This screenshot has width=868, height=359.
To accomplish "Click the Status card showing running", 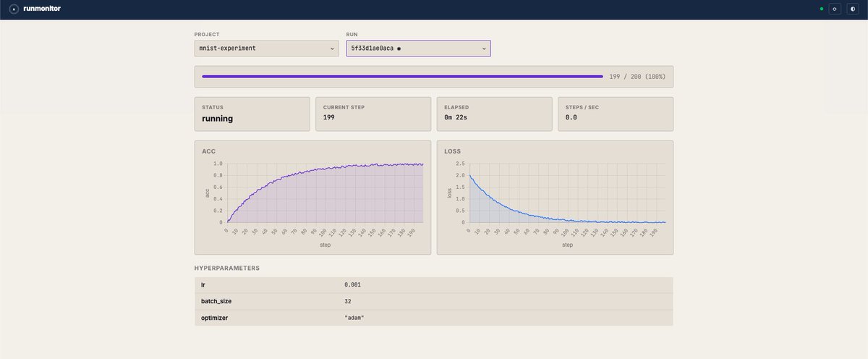I will (x=252, y=114).
